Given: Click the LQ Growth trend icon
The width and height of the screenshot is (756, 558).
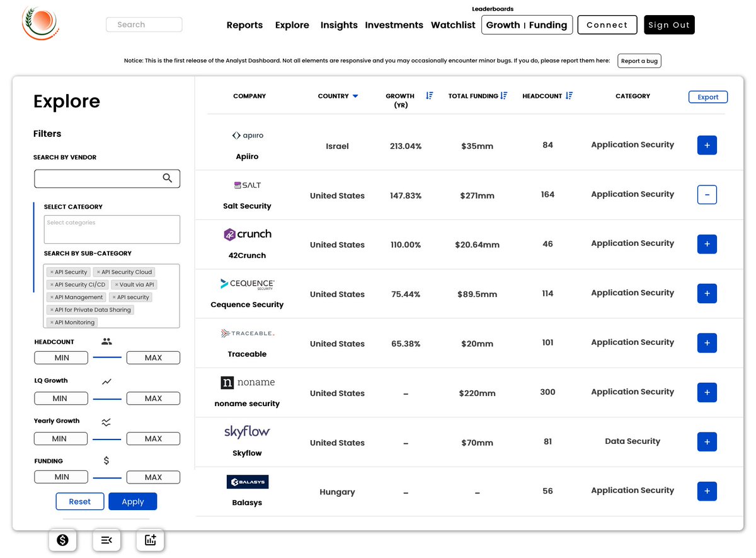Looking at the screenshot, I should click(x=106, y=381).
